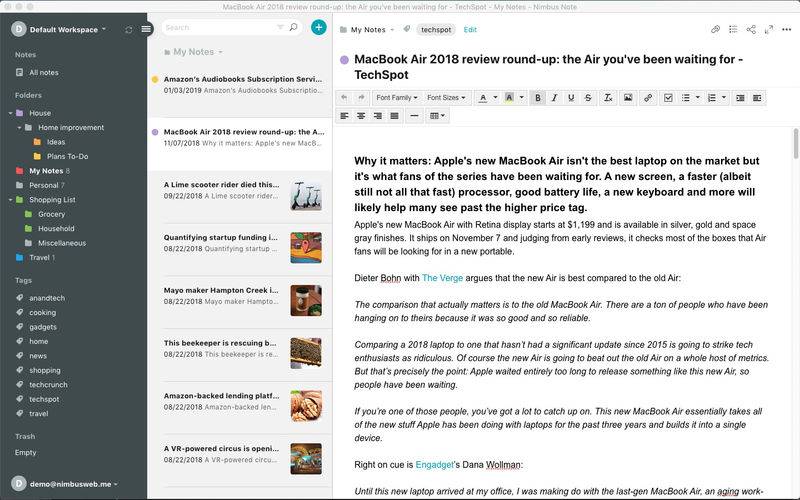800x500 pixels.
Task: Toggle bold formatting
Action: [537, 97]
